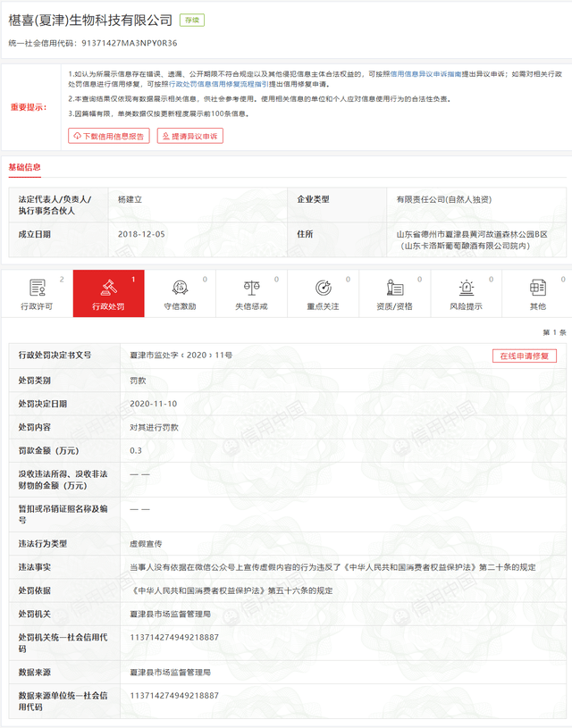Screen dimensions: 572x728
Task: Select the 守信激励 badge icon
Action: 180,288
